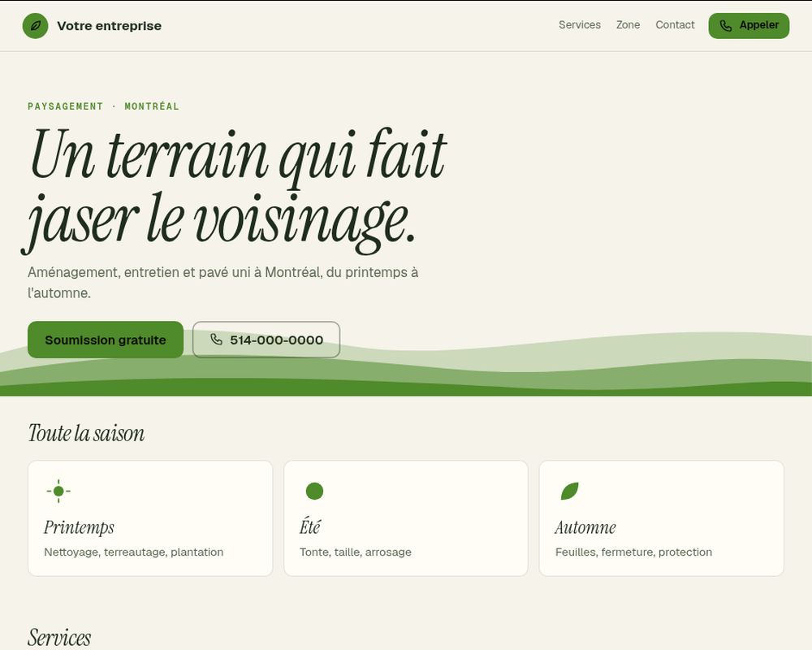This screenshot has width=812, height=650.
Task: Click the Votre entreprise brand name
Action: click(x=110, y=25)
